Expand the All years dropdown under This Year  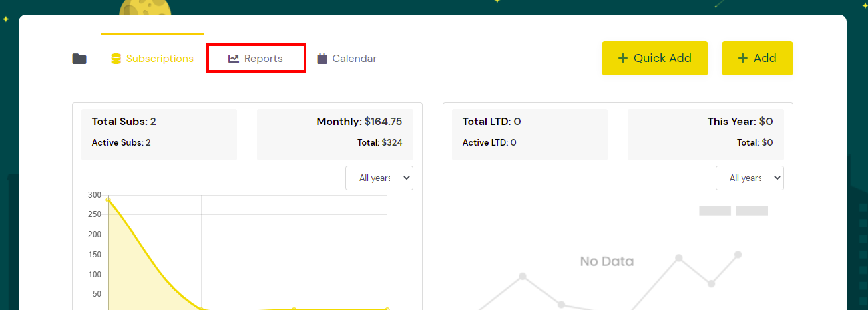click(x=750, y=178)
